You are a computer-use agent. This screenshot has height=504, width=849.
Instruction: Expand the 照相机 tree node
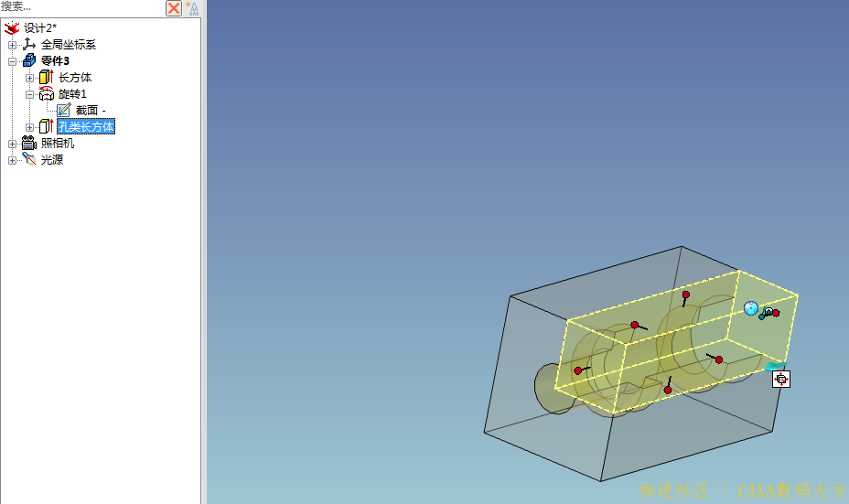12,144
